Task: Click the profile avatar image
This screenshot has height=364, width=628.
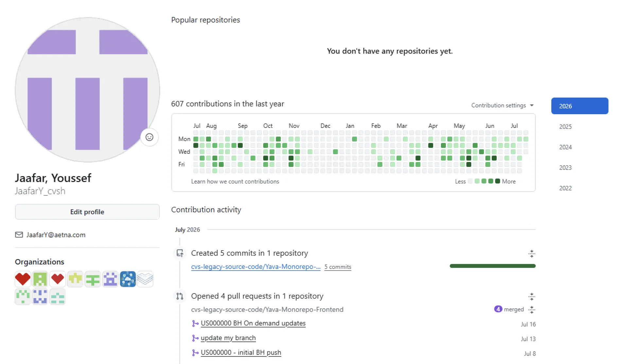Action: tap(87, 90)
